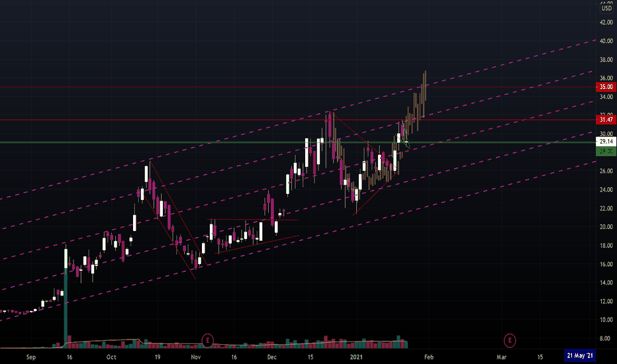Image resolution: width=617 pixels, height=364 pixels.
Task: Select the red 35.00 price label
Action: click(x=606, y=87)
